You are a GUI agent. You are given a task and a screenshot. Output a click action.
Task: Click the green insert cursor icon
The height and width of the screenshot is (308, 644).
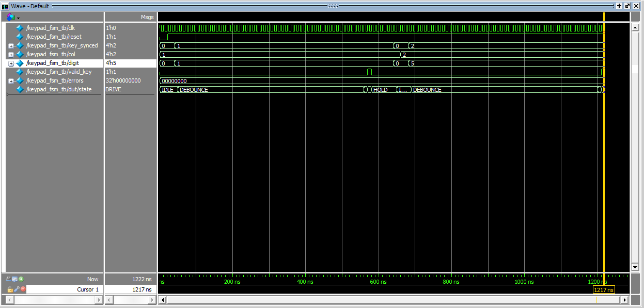coord(21,279)
